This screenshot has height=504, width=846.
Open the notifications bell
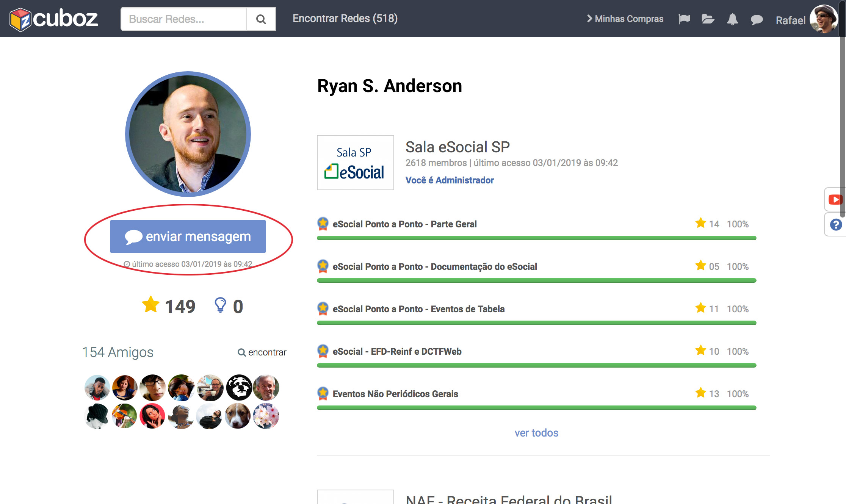click(732, 19)
